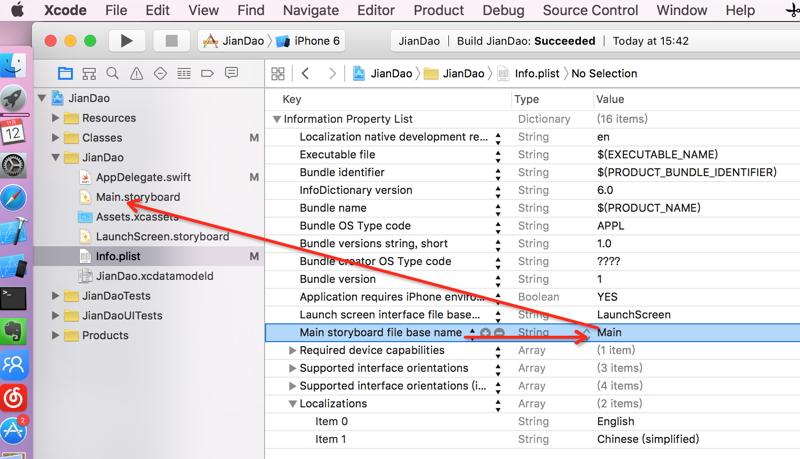
Task: Expand first Supported interface orientations row
Action: tap(292, 368)
